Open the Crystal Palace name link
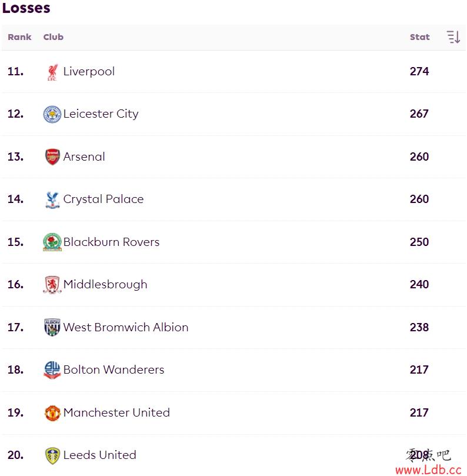Image resolution: width=467 pixels, height=476 pixels. click(x=104, y=199)
